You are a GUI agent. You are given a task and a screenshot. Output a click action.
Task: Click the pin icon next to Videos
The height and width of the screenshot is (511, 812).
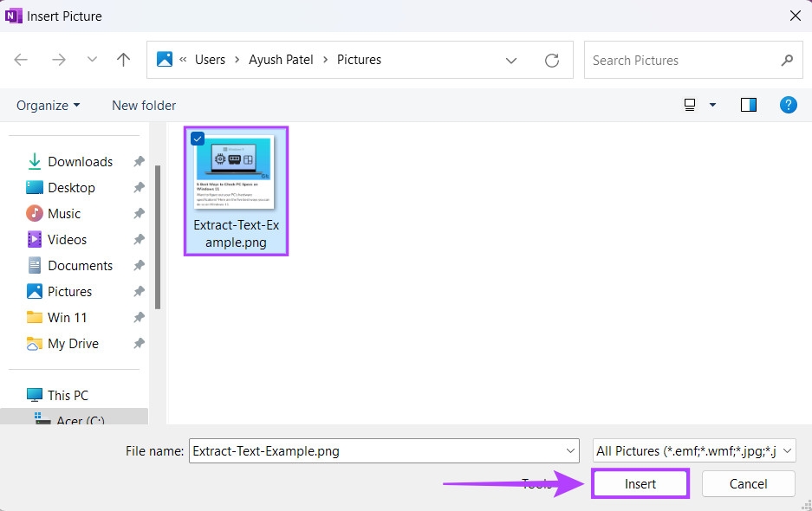(x=139, y=239)
